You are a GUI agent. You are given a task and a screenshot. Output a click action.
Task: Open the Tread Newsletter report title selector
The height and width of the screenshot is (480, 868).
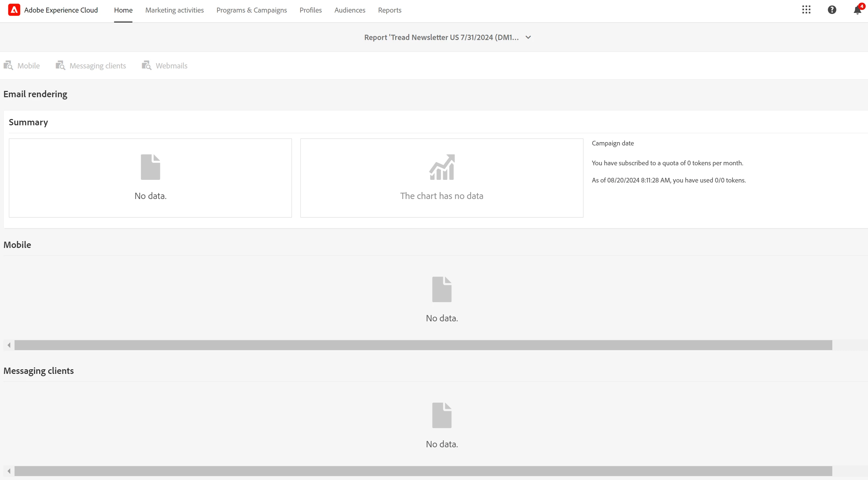point(441,37)
